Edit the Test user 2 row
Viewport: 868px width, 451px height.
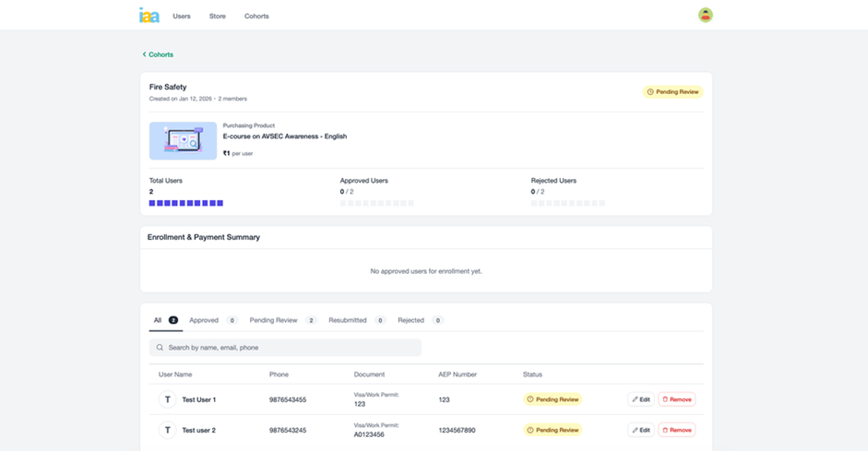[641, 430]
